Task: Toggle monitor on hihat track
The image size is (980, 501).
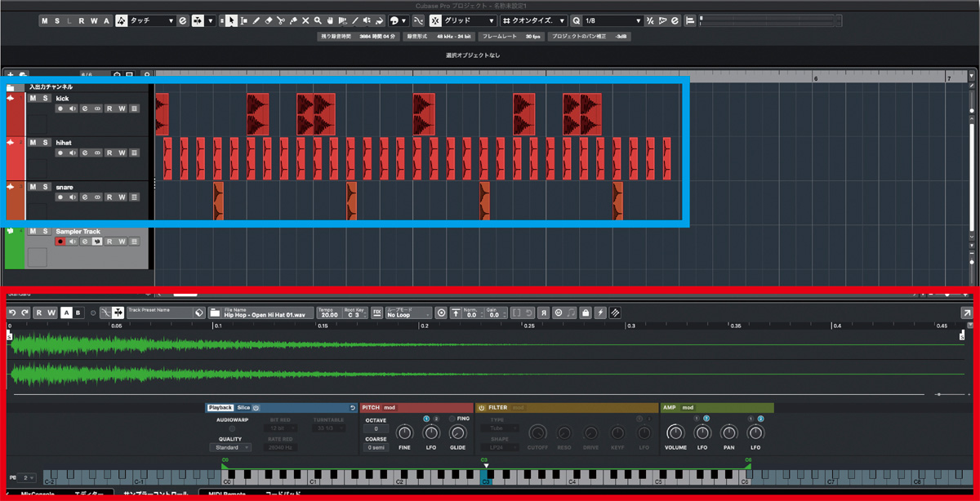Action: [73, 153]
